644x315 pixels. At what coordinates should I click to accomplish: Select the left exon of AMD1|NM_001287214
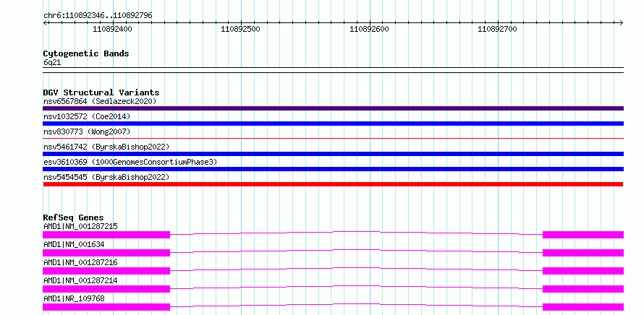pos(106,289)
